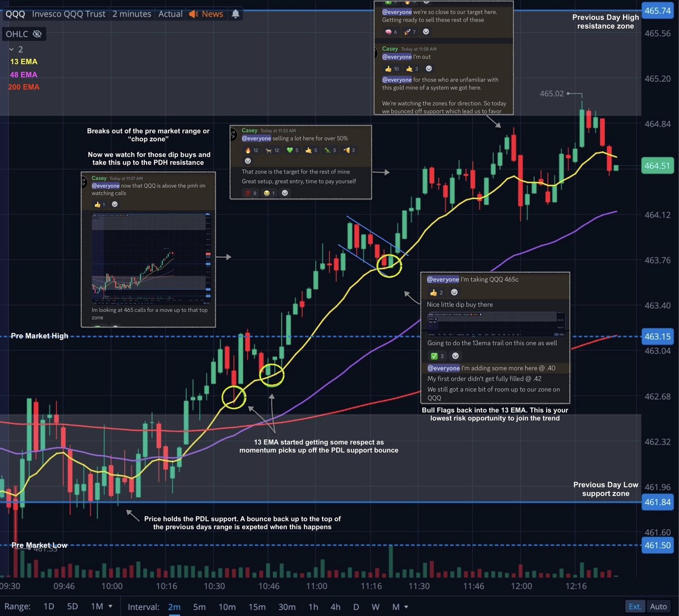This screenshot has height=616, width=679.
Task: Click the checkmark reaction on 13ema trail message
Action: [x=437, y=356]
